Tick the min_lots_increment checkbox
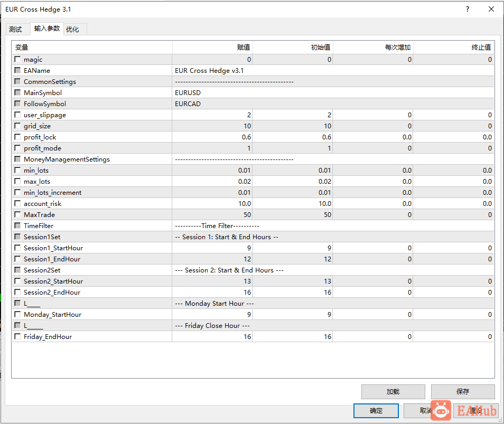The height and width of the screenshot is (424, 504). (x=17, y=192)
